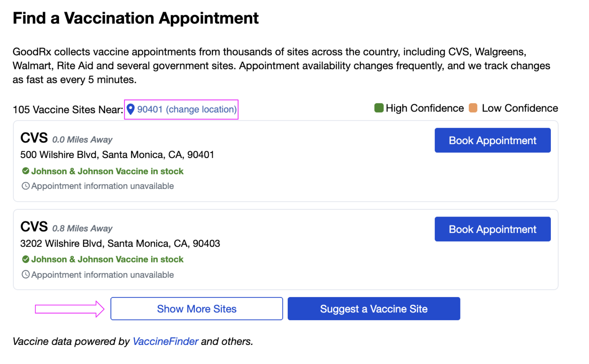
Task: Click the blue location pin icon
Action: click(131, 109)
